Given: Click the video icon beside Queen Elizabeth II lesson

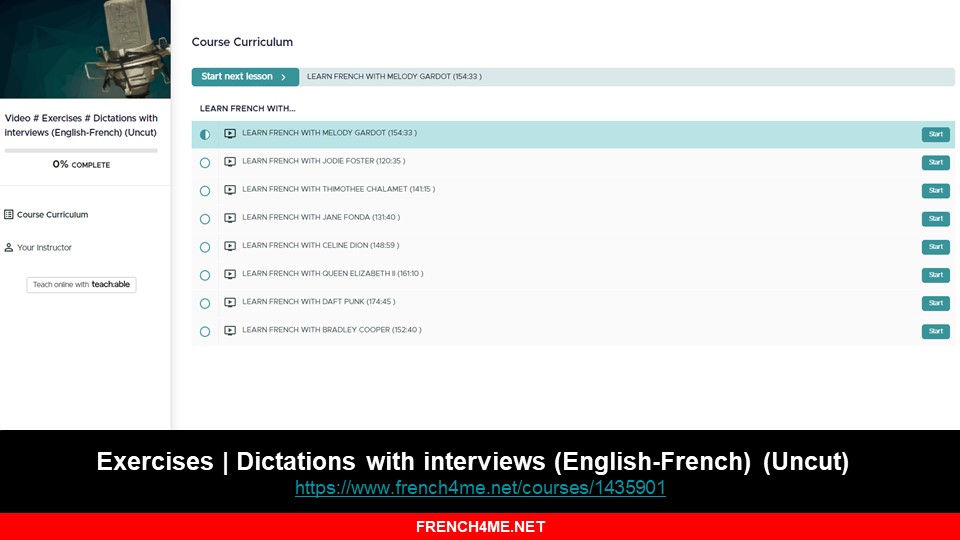Looking at the screenshot, I should [230, 274].
